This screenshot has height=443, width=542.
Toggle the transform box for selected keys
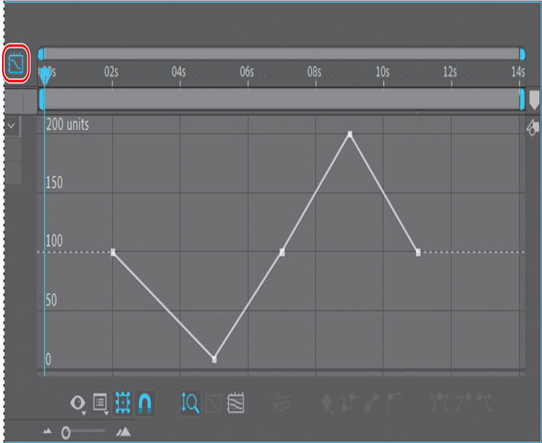click(x=123, y=403)
